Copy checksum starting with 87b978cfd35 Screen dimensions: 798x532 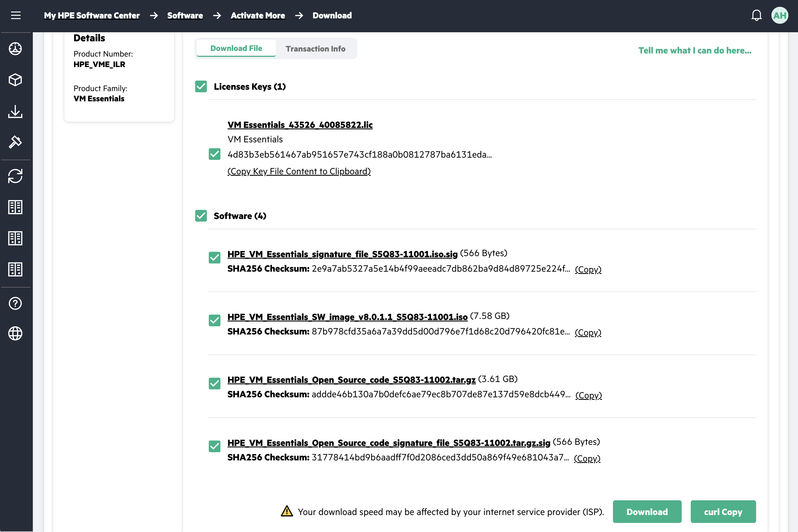[x=588, y=332]
